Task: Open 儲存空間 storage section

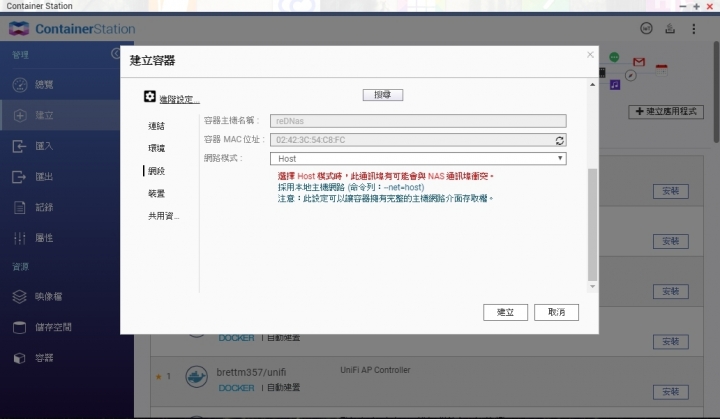Action: [53, 327]
